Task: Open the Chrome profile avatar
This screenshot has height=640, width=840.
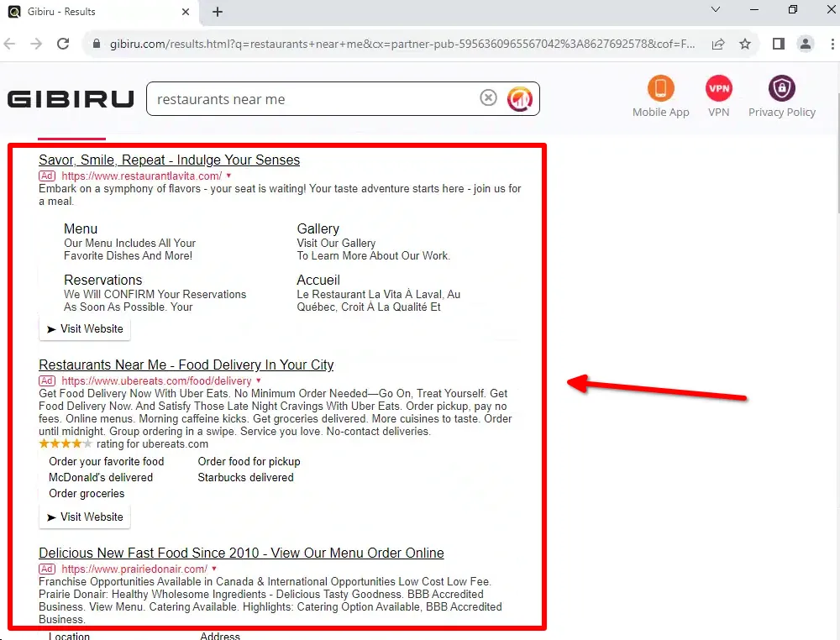Action: pos(806,44)
